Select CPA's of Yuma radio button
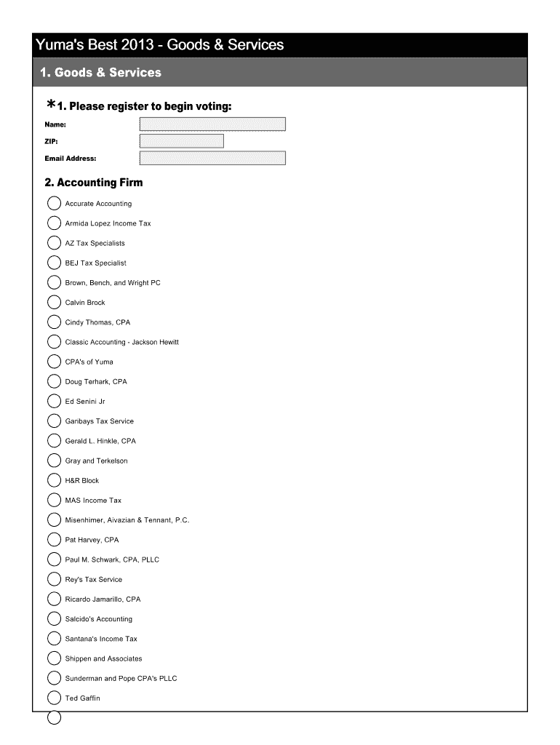The width and height of the screenshot is (560, 745). tap(55, 362)
